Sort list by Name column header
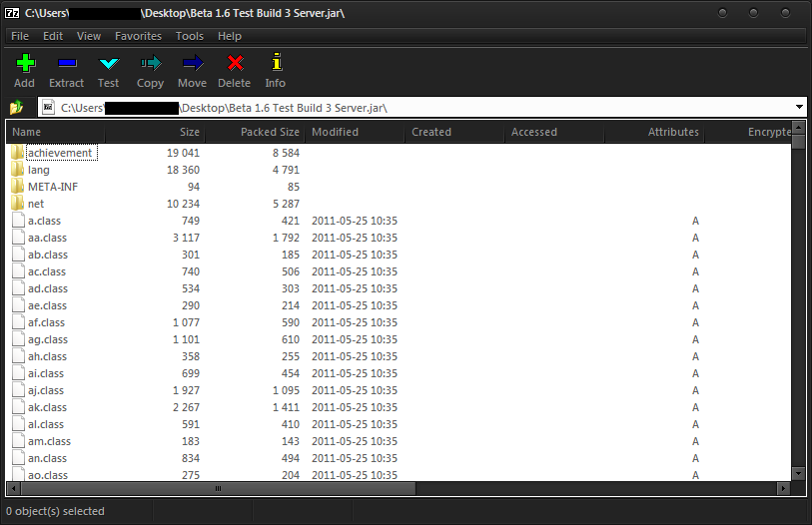 [x=56, y=132]
